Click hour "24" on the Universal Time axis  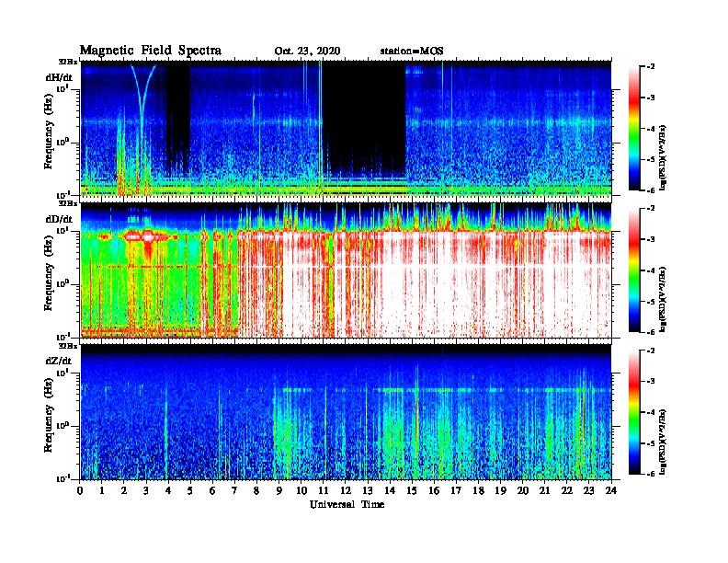pos(611,491)
